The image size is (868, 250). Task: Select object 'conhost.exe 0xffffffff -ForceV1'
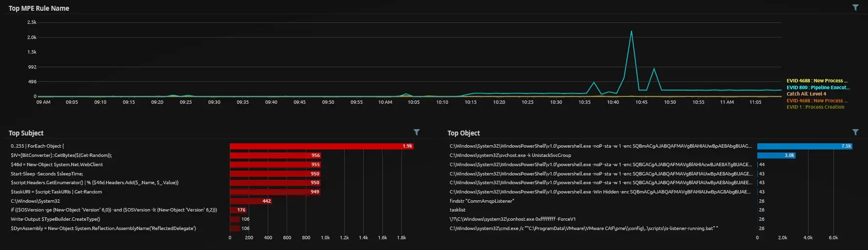513,219
